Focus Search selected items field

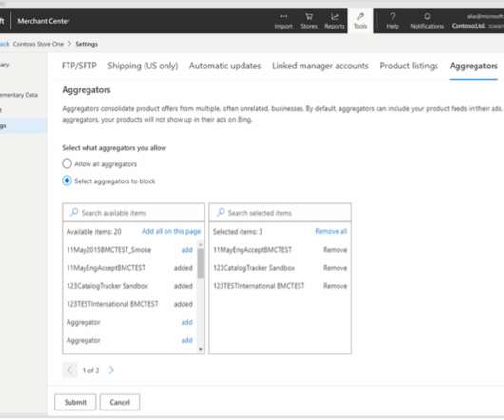[x=280, y=213]
